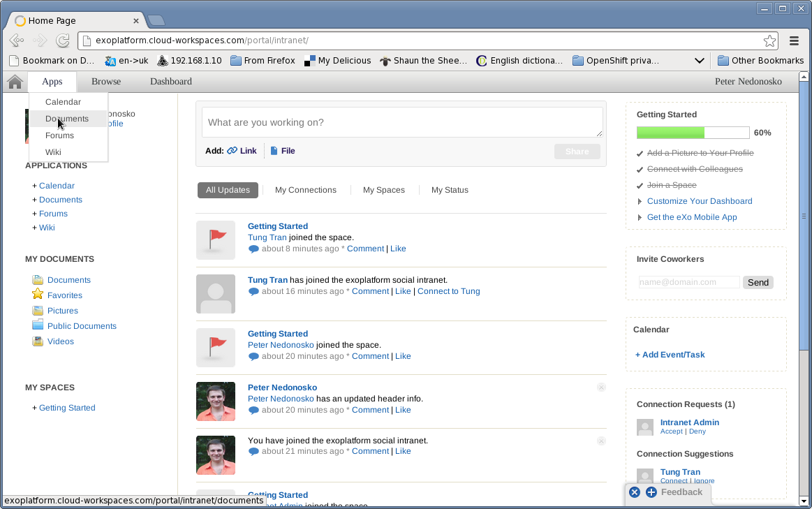Click the link chain icon in the Add row

click(x=232, y=151)
